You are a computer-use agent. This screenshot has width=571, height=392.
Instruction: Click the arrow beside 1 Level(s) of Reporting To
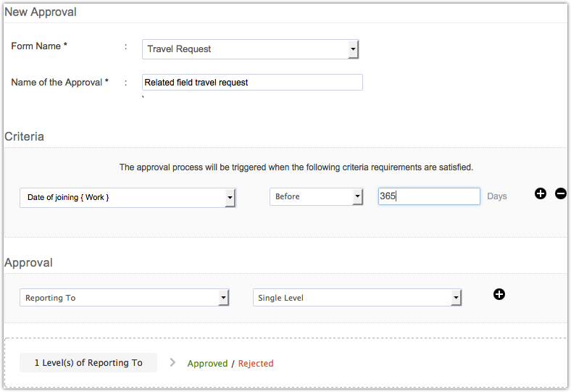pyautogui.click(x=172, y=362)
